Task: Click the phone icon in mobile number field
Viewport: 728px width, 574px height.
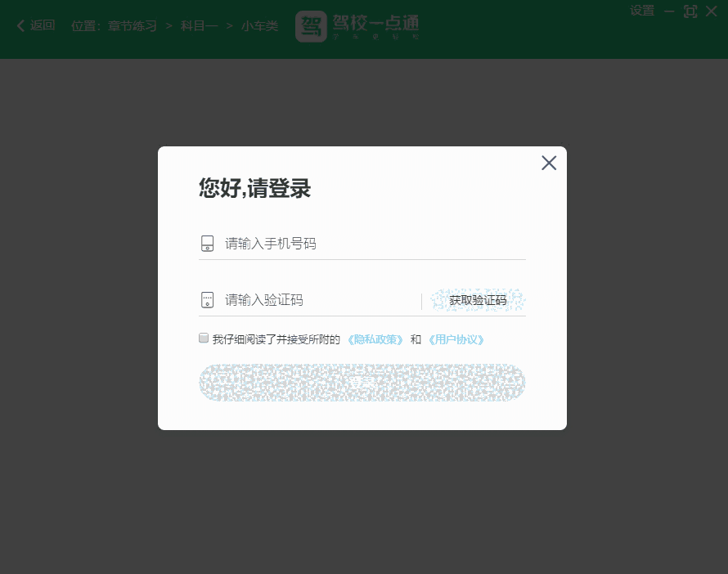Action: pos(207,242)
